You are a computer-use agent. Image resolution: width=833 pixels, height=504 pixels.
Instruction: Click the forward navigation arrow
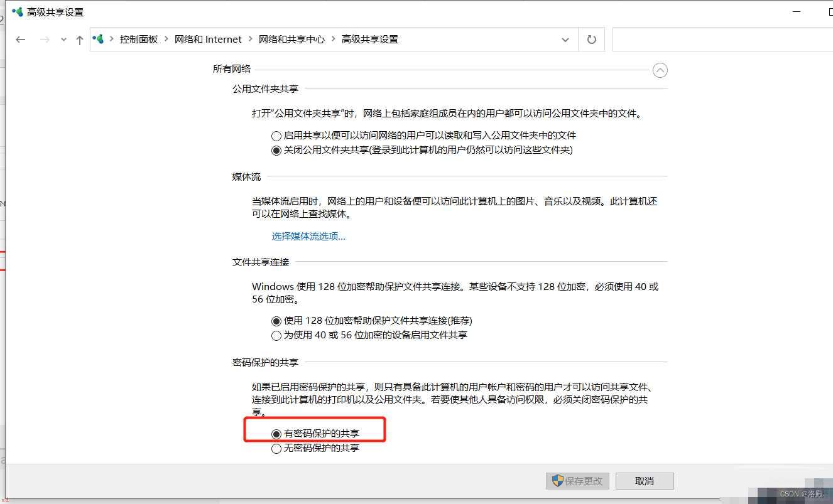point(45,40)
